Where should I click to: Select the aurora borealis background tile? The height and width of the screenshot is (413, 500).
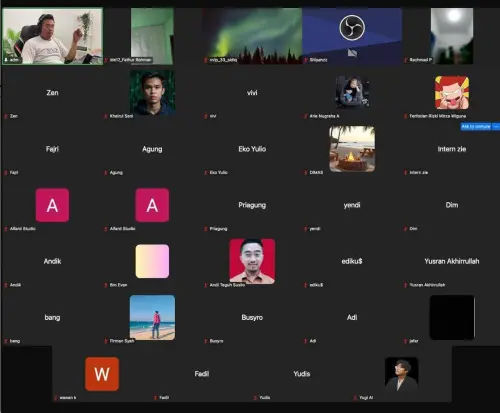pyautogui.click(x=252, y=36)
